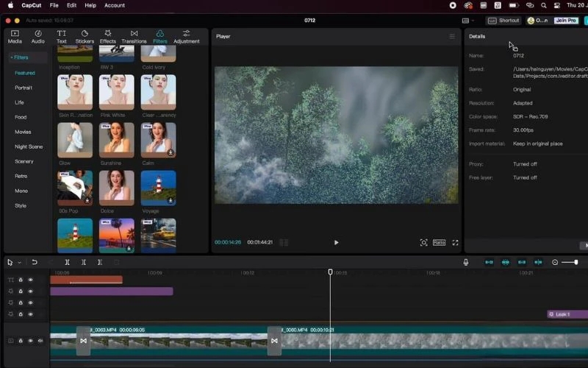Viewport: 588px width, 368px height.
Task: Play the video preview
Action: click(x=336, y=243)
